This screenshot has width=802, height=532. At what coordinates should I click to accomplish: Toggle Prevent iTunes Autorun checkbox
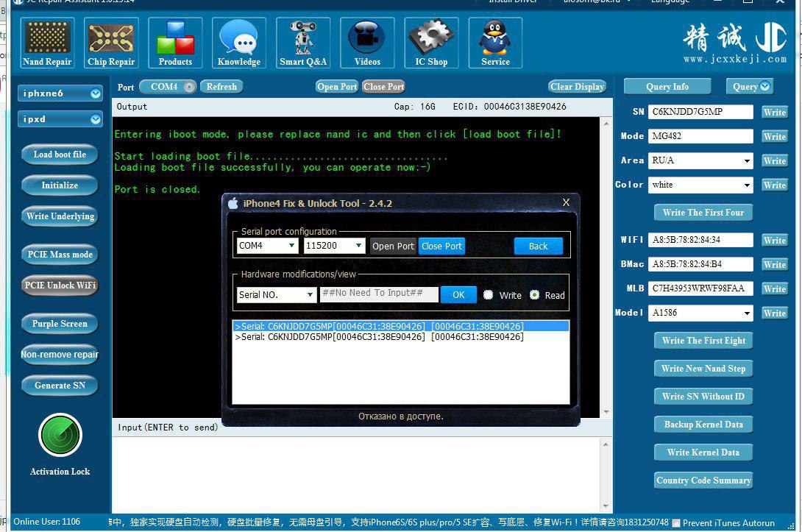(676, 522)
